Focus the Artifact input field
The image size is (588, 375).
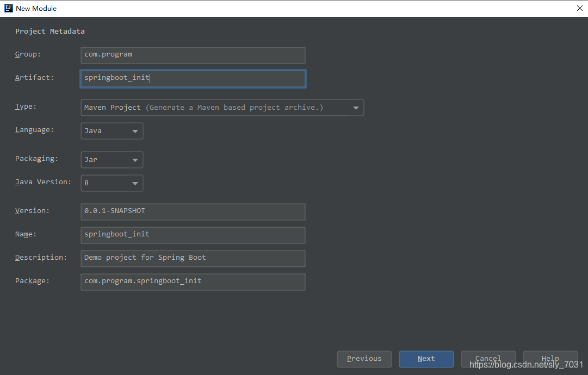pos(193,79)
